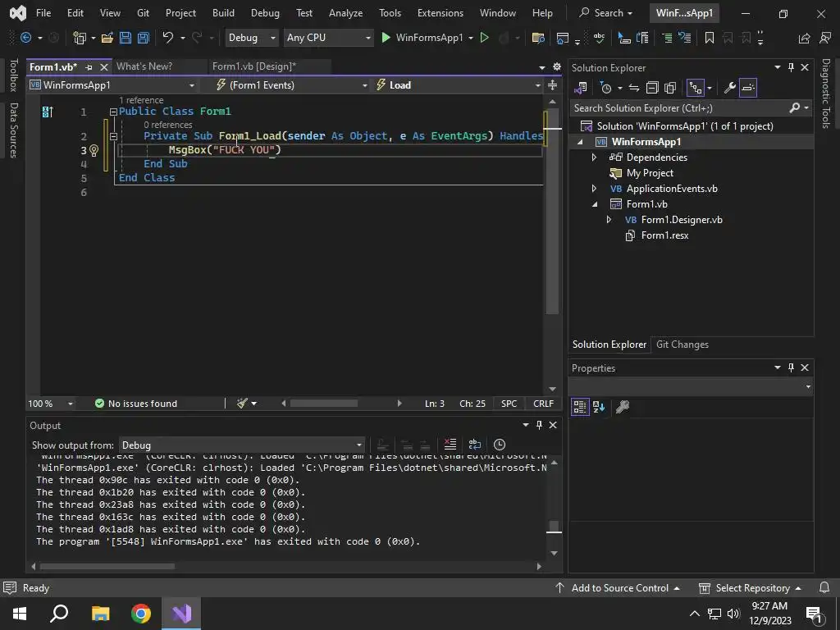The width and height of the screenshot is (840, 630).
Task: Toggle Categorized view in the Properties panel
Action: [580, 407]
